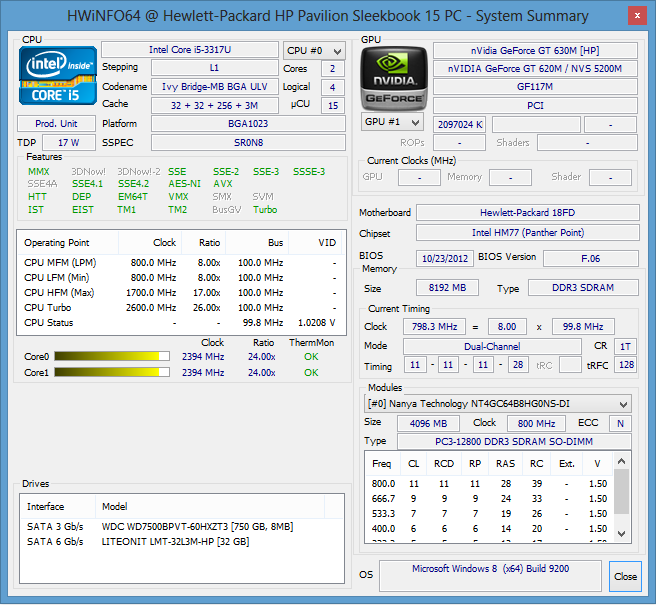Open the Nanya Technology module dropdown
Screen dimensions: 656x605
click(x=497, y=403)
